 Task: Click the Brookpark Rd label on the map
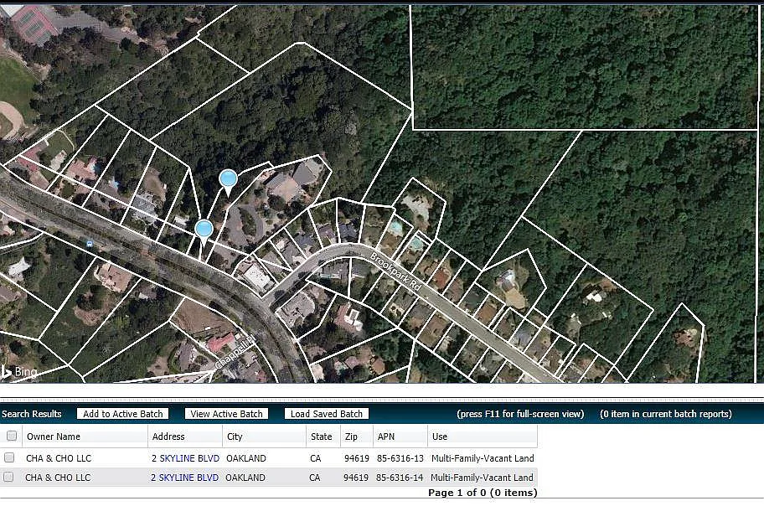395,271
